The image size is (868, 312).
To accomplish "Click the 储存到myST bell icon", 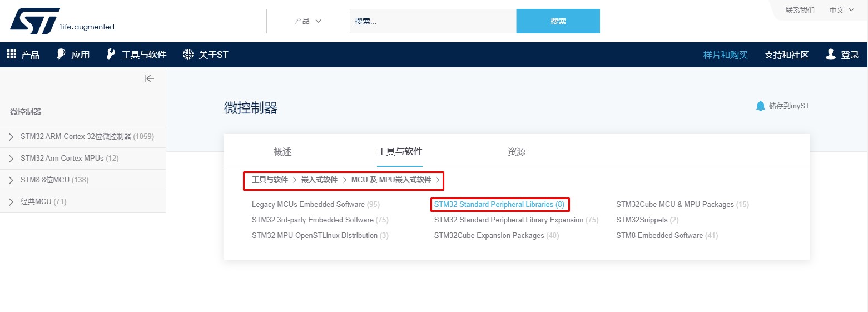I will click(761, 106).
